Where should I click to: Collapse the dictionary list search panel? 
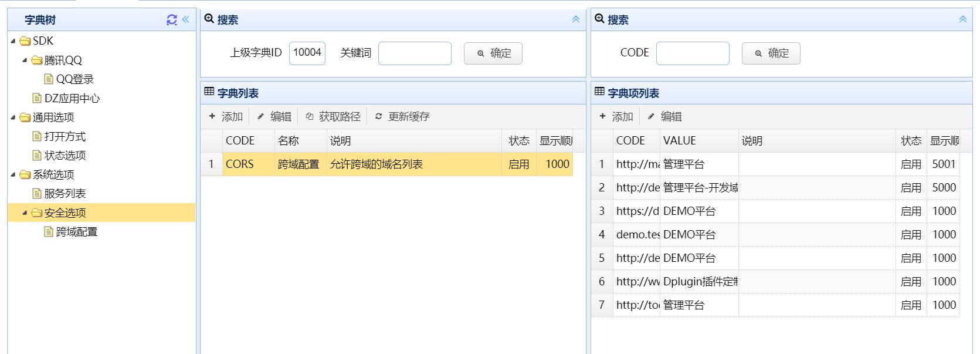[x=576, y=19]
